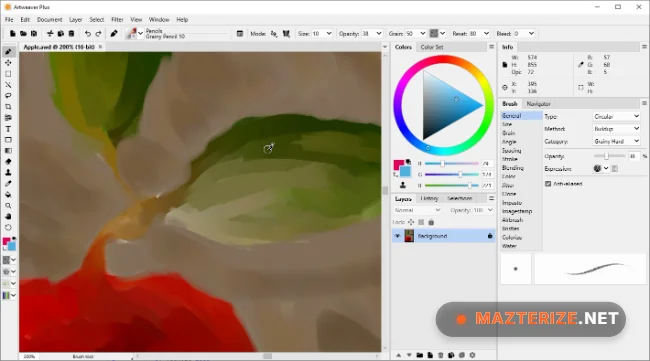Open Category dropdown showing Grainy Hard
Viewport: 650px width, 361px height.
pos(616,141)
